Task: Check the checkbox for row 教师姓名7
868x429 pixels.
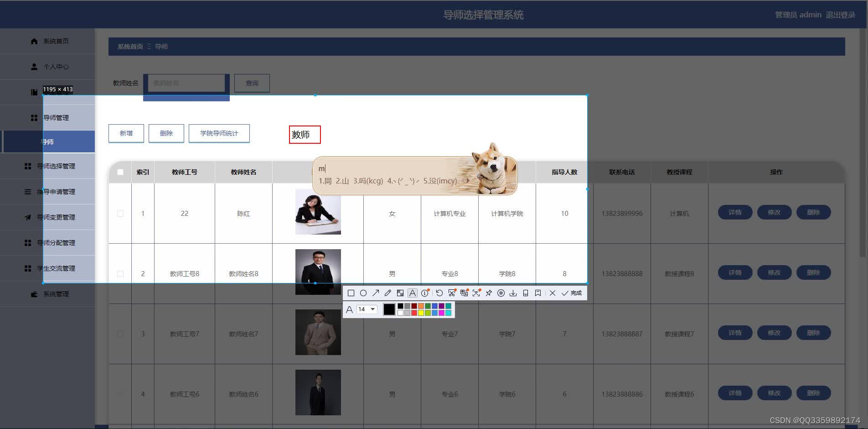Action: (120, 334)
